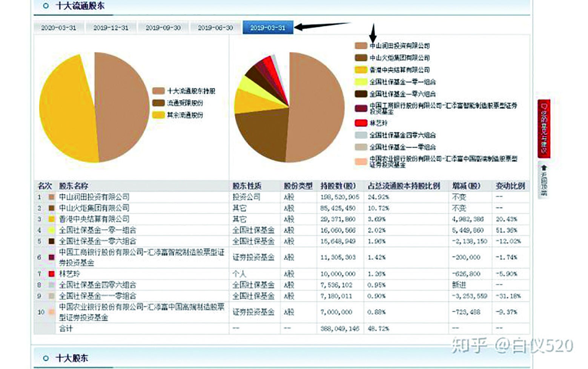Select the 2019-12-31 period
Image resolution: width=588 pixels, height=369 pixels.
coord(111,27)
